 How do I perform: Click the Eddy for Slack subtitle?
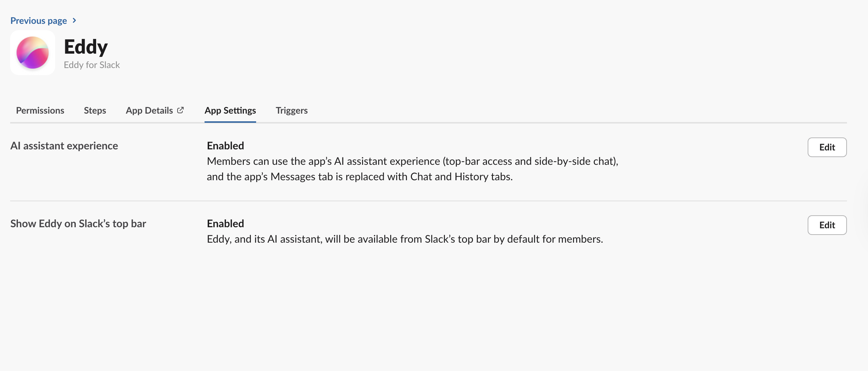[92, 65]
